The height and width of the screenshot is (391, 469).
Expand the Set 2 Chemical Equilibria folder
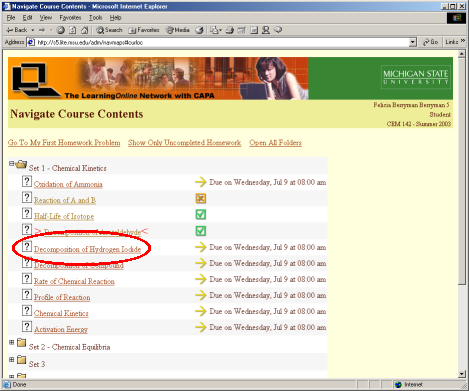(x=12, y=342)
